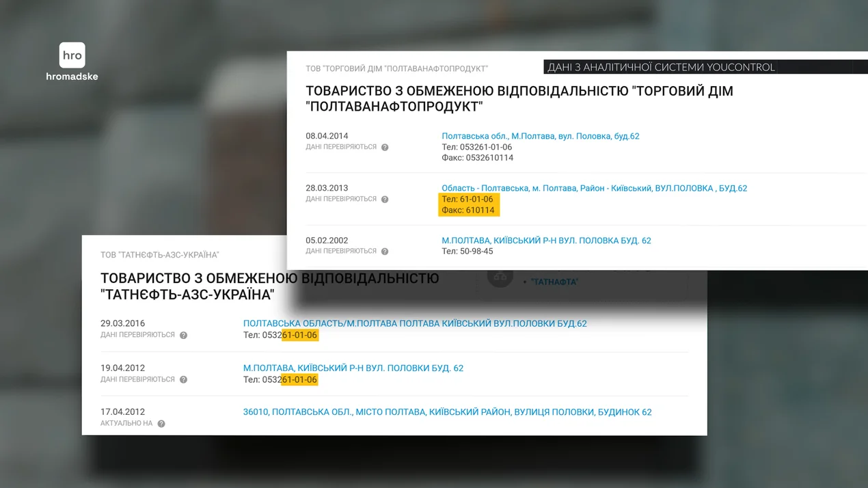Open address link starting with 36010, ПОЛТАВСЬКА ОБЛ.

(448, 412)
